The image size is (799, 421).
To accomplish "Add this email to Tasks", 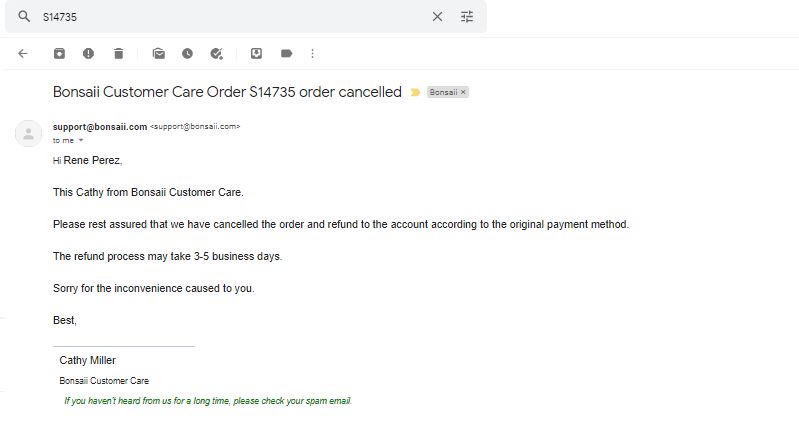I will click(x=217, y=54).
